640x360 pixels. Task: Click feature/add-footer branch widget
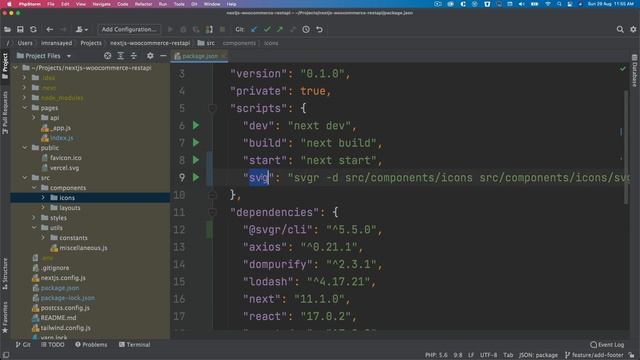(594, 355)
